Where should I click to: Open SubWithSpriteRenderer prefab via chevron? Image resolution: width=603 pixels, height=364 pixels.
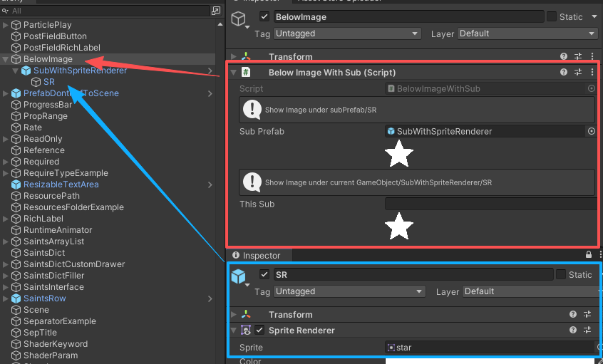pos(210,71)
